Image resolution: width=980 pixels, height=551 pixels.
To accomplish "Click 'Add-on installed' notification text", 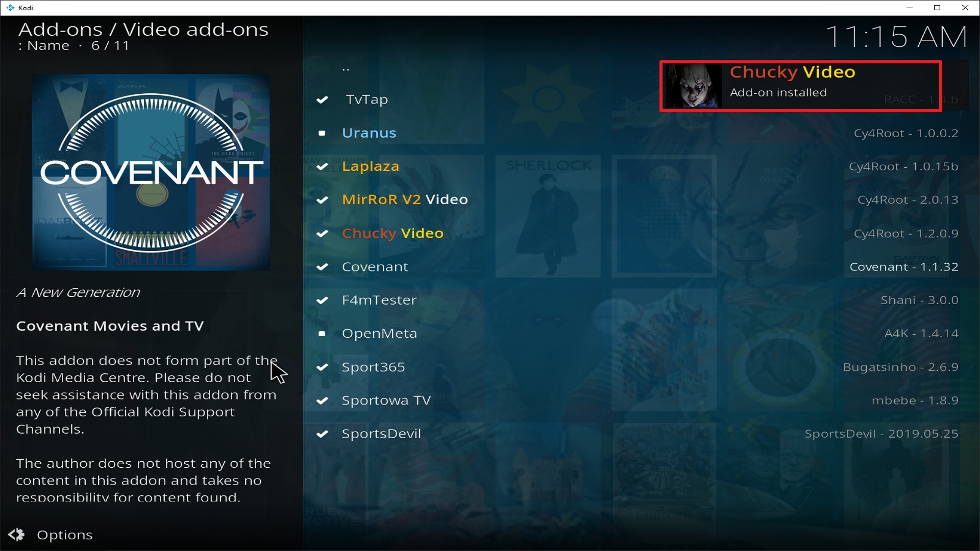I will 778,93.
